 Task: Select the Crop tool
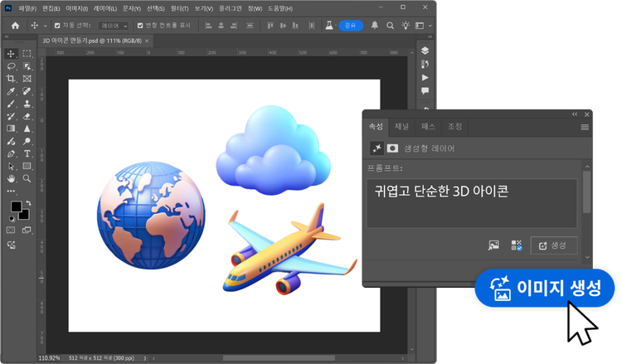click(x=11, y=79)
